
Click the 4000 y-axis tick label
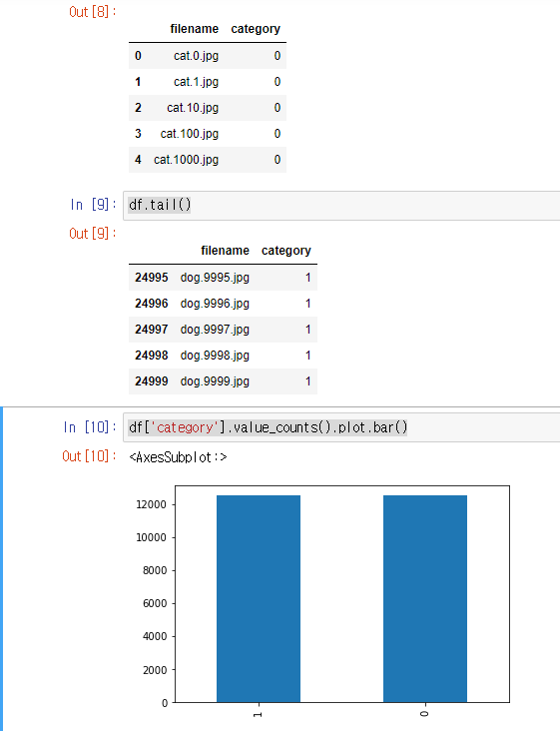[x=155, y=636]
